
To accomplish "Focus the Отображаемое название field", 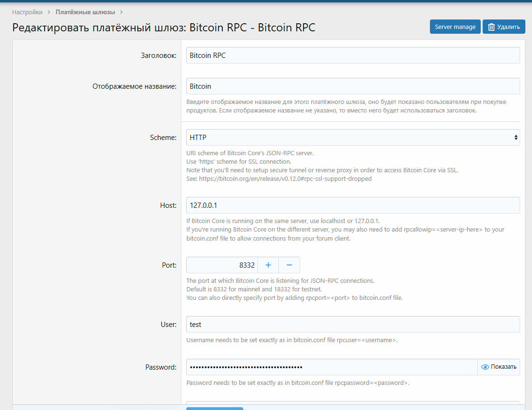I will pyautogui.click(x=353, y=86).
